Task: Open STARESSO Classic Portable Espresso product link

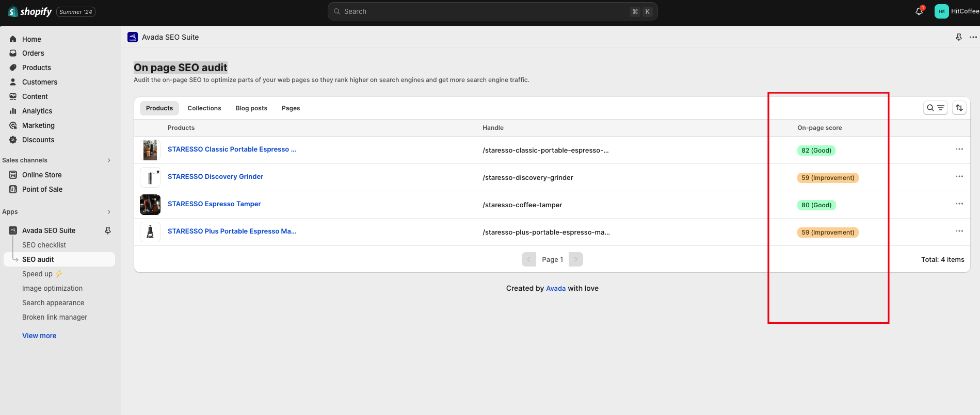Action: (x=231, y=150)
